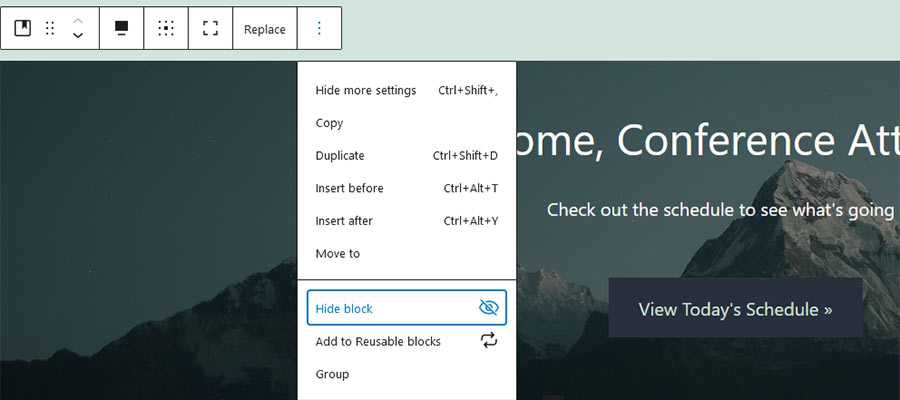Toggle full height icon
Screen dimensions: 900x400
pyautogui.click(x=210, y=29)
